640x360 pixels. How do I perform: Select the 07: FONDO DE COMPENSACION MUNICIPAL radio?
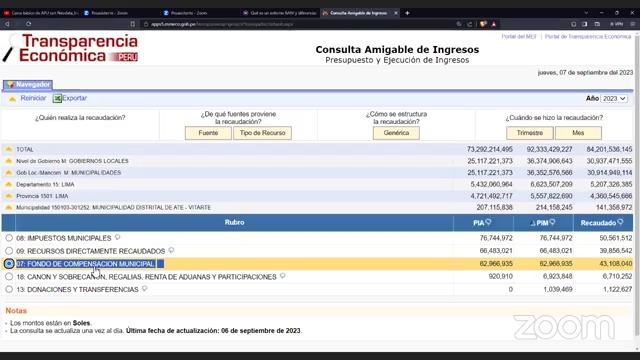pos(9,264)
